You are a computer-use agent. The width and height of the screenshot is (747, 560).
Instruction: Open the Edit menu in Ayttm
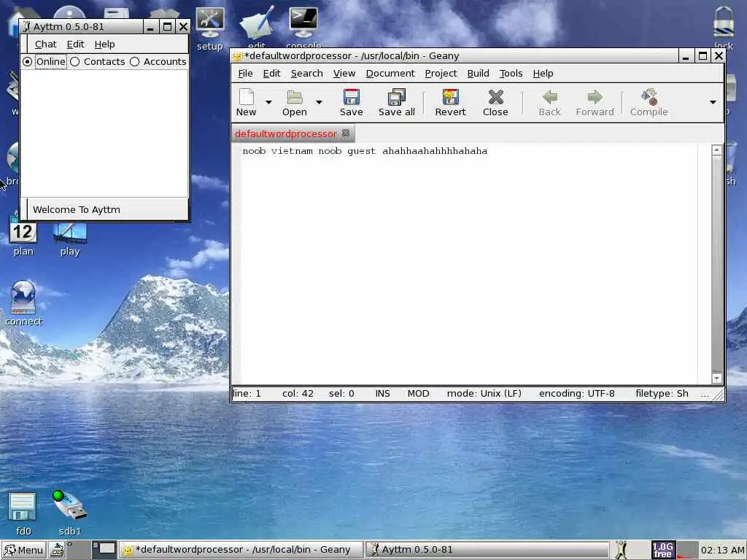75,44
